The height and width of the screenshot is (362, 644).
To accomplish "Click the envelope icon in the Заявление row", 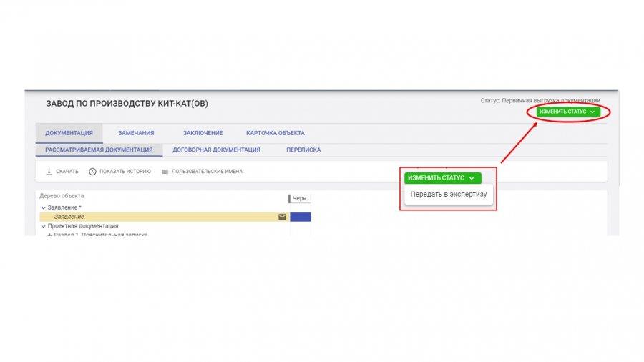I will coord(282,217).
